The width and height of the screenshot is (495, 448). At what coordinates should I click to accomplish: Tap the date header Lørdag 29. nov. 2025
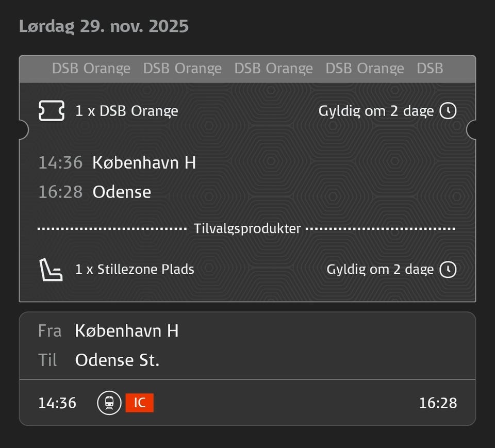point(104,26)
